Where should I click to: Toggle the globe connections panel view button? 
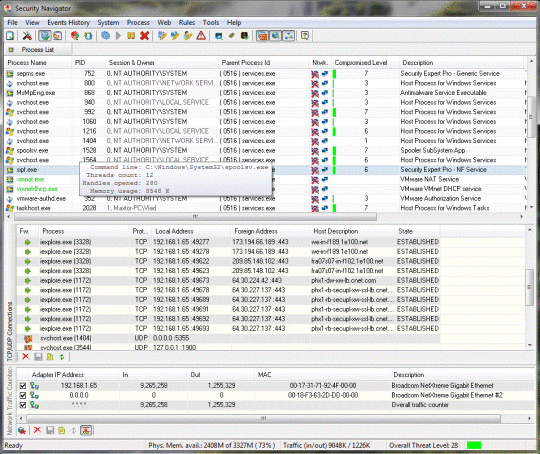click(x=275, y=35)
